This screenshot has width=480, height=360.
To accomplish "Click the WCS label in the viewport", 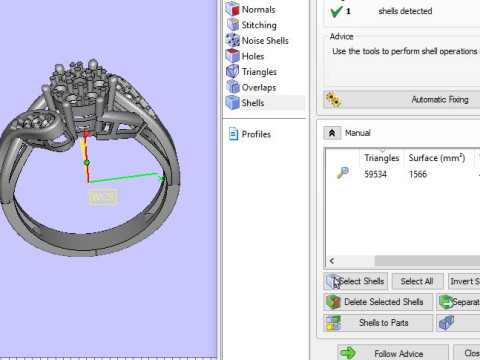I will click(103, 197).
